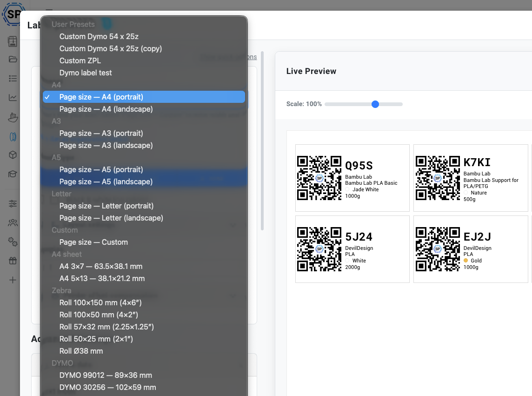Select Custom Dymo 54 x 25z (copy)
The width and height of the screenshot is (532, 396).
point(144,48)
